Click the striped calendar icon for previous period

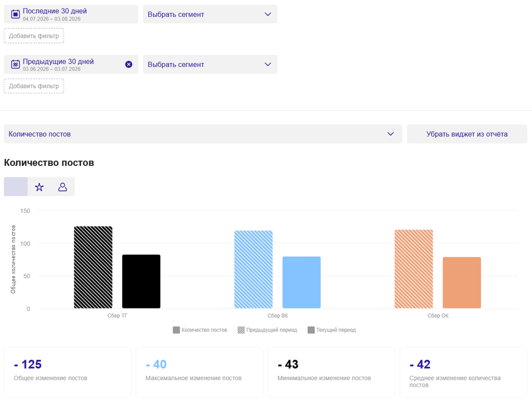(15, 64)
